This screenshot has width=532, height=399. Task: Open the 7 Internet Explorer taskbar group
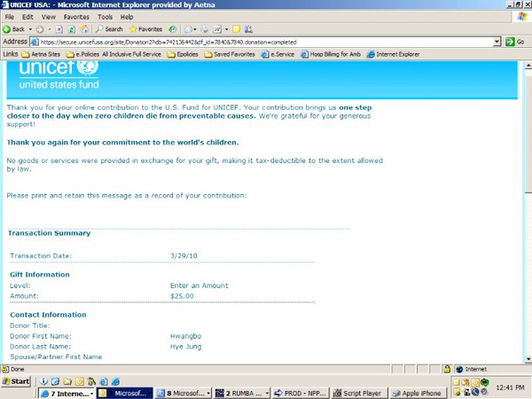click(x=66, y=393)
